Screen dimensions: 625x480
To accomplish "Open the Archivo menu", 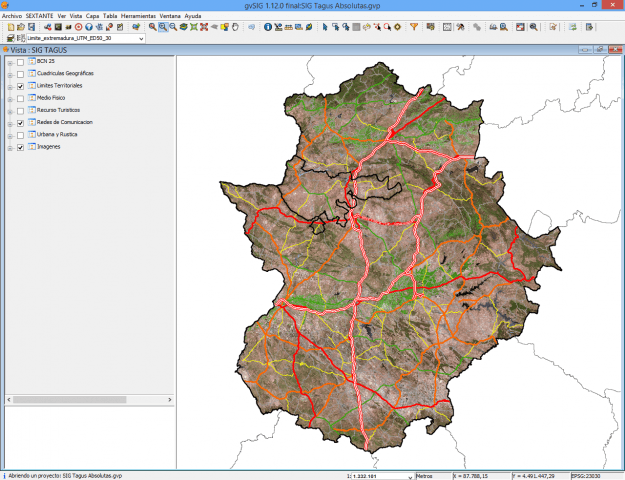I will pyautogui.click(x=12, y=16).
